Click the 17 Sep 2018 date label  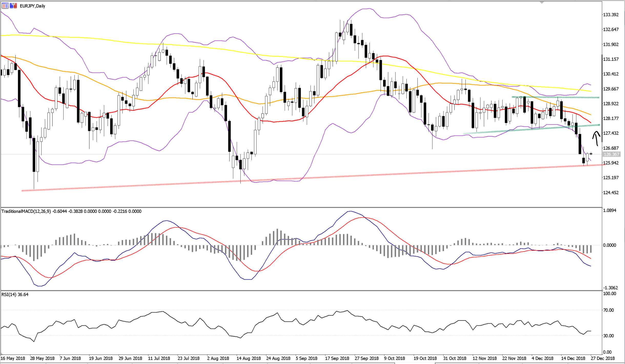click(337, 358)
